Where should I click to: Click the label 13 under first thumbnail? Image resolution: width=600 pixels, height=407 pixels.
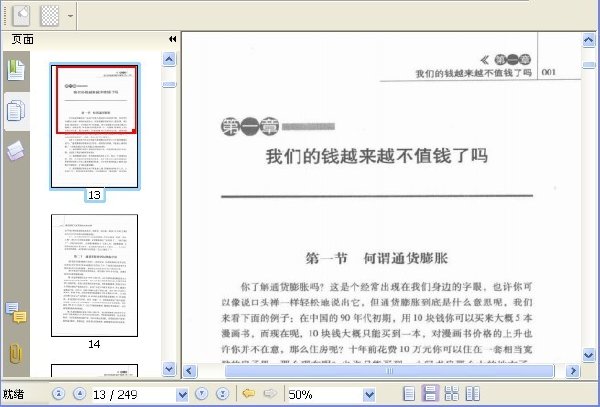95,195
